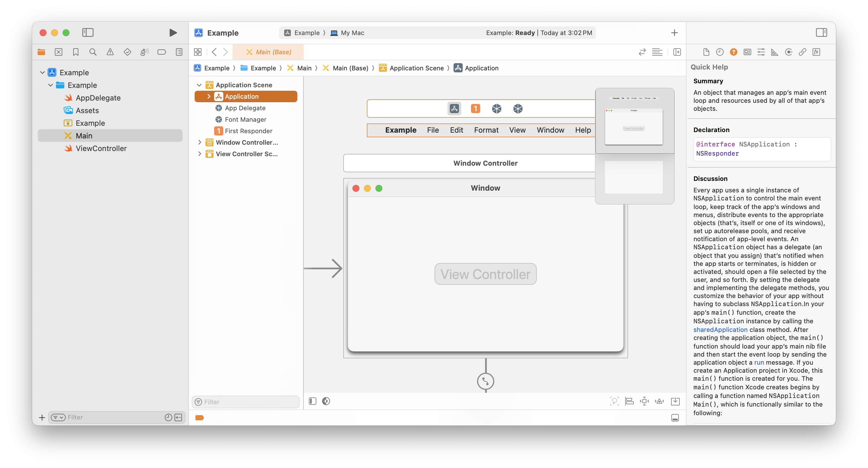Toggle canvas appearance light/dark
Viewport: 868px width, 468px height.
[326, 401]
